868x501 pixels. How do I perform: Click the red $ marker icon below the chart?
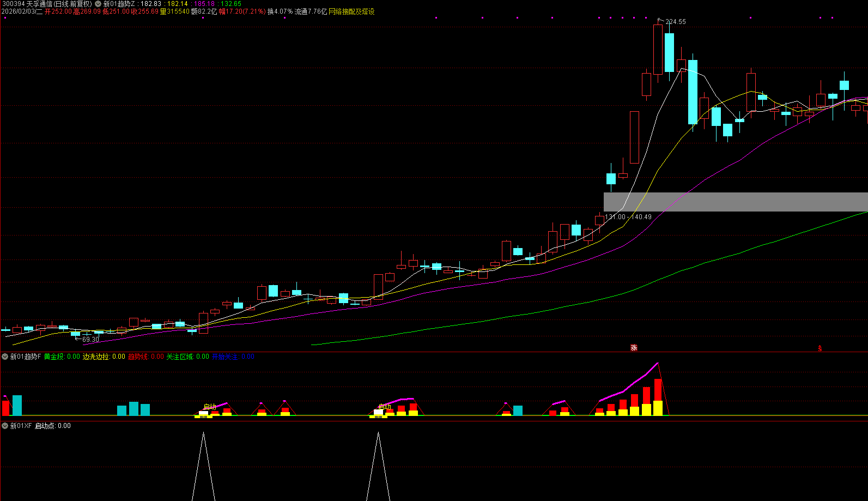[820, 348]
